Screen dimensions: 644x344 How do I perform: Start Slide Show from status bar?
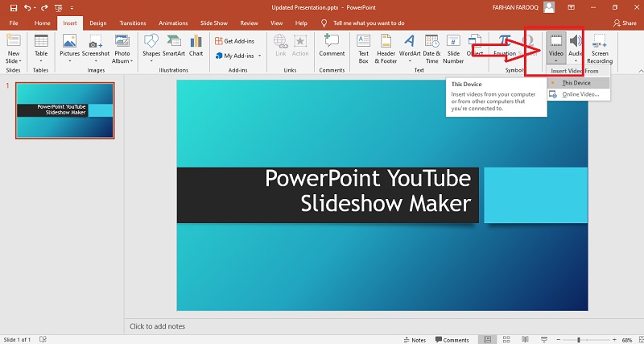(543, 340)
